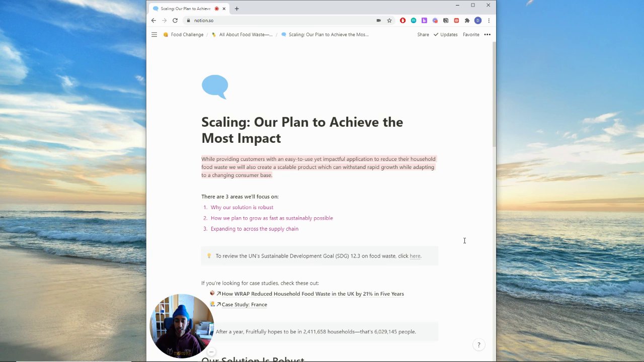Viewport: 644px width, 362px height.
Task: Click the page title heading
Action: click(x=302, y=130)
